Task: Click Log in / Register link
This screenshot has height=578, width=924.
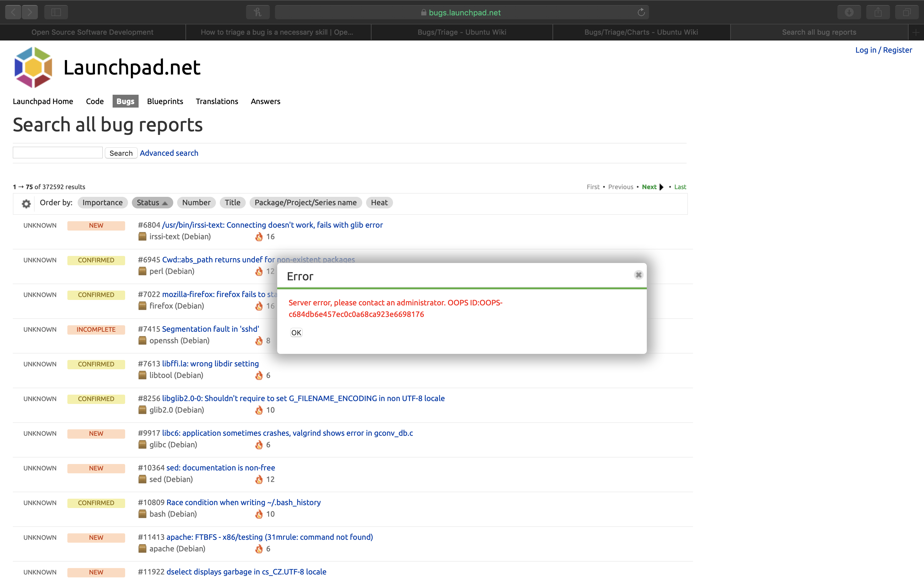Action: click(884, 50)
